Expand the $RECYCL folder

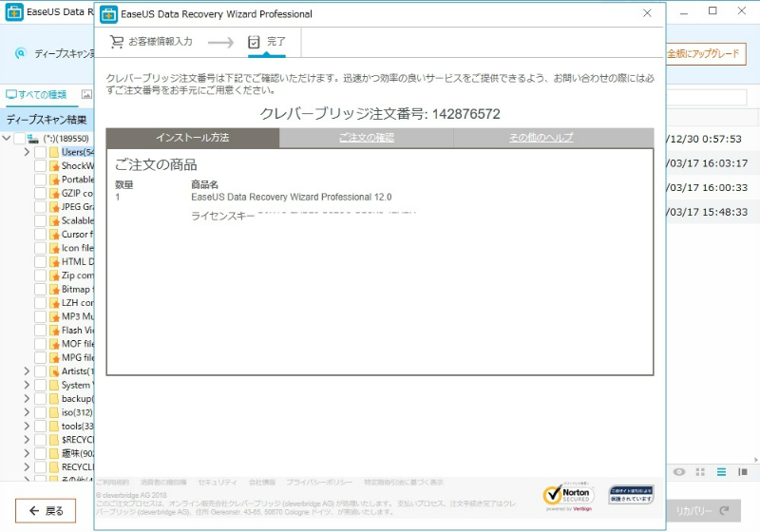tap(27, 440)
